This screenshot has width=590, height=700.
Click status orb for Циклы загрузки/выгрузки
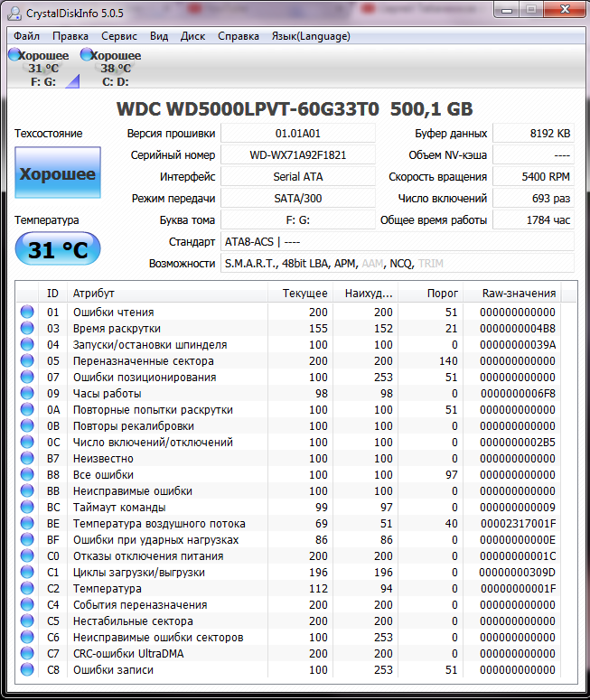(27, 572)
